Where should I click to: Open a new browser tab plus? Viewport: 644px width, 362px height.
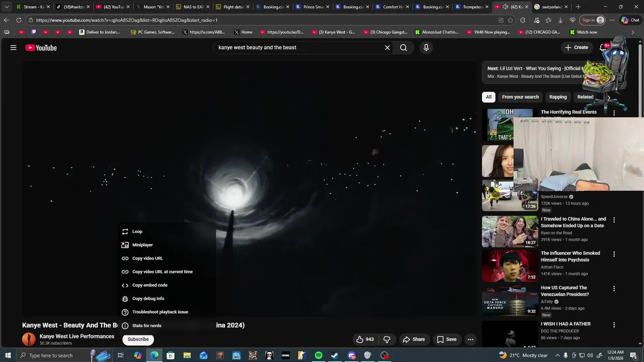(x=578, y=7)
